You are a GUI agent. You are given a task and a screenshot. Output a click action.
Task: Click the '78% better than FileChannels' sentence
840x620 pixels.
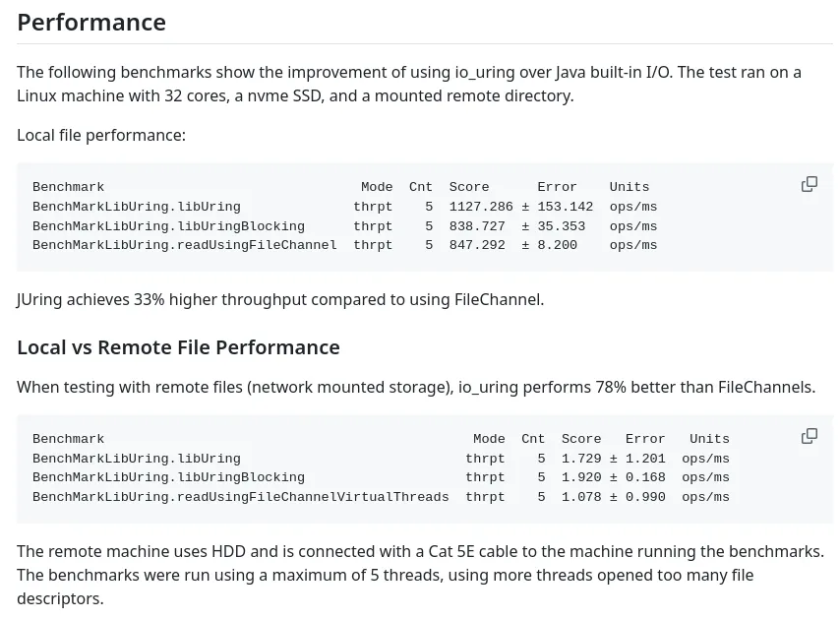pyautogui.click(x=416, y=387)
